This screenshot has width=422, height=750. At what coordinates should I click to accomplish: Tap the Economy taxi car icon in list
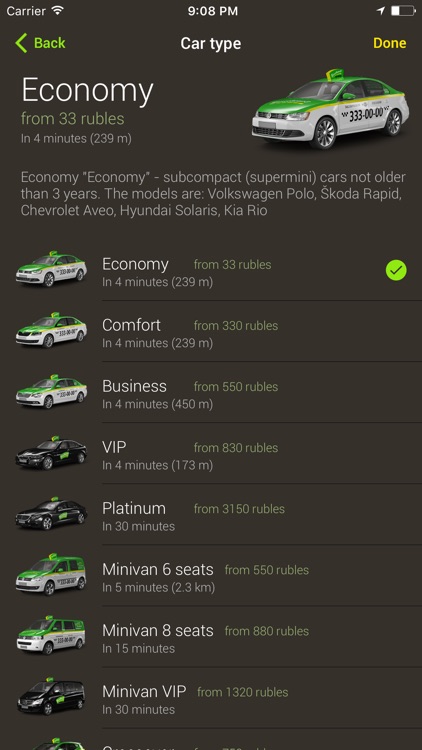tap(51, 269)
